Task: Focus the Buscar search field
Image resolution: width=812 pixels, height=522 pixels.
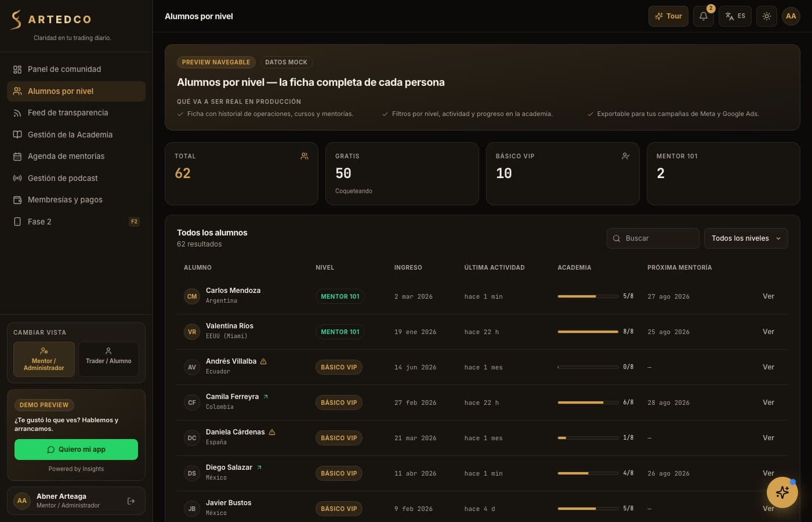Action: tap(652, 238)
